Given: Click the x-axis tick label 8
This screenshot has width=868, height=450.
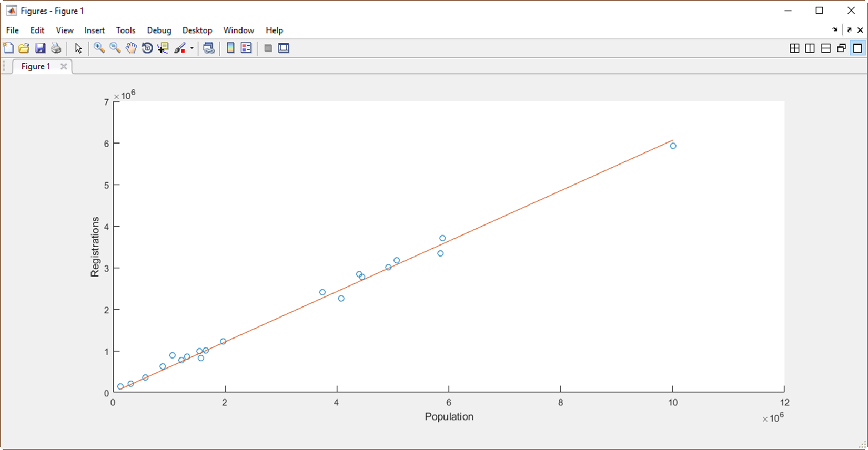Looking at the screenshot, I should (x=561, y=403).
